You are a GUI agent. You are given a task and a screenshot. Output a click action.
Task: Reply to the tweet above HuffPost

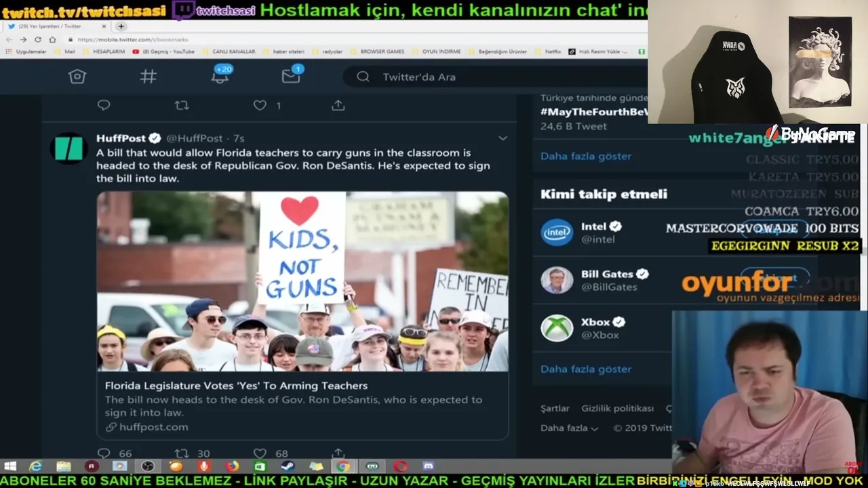click(x=104, y=105)
